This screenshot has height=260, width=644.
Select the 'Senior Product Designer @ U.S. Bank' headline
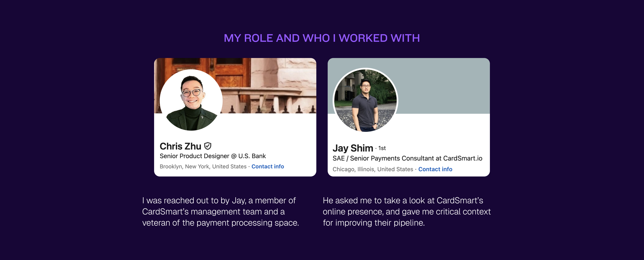tap(213, 156)
